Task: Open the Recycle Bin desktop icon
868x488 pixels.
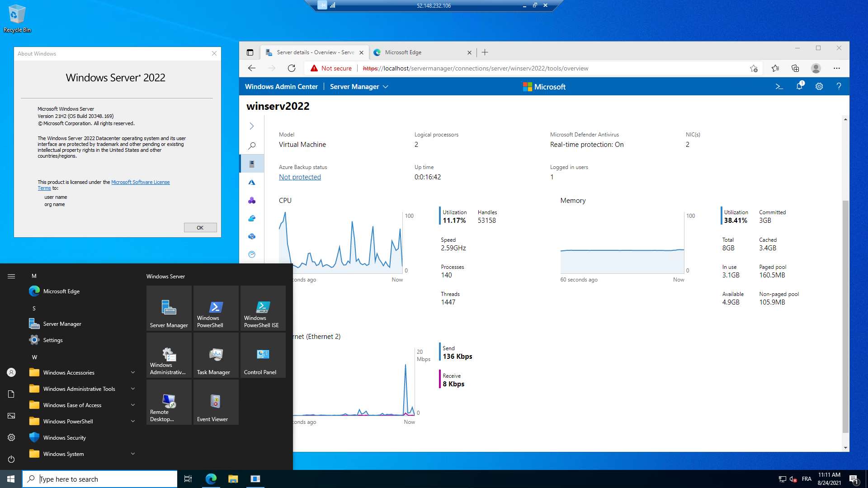Action: point(17,19)
